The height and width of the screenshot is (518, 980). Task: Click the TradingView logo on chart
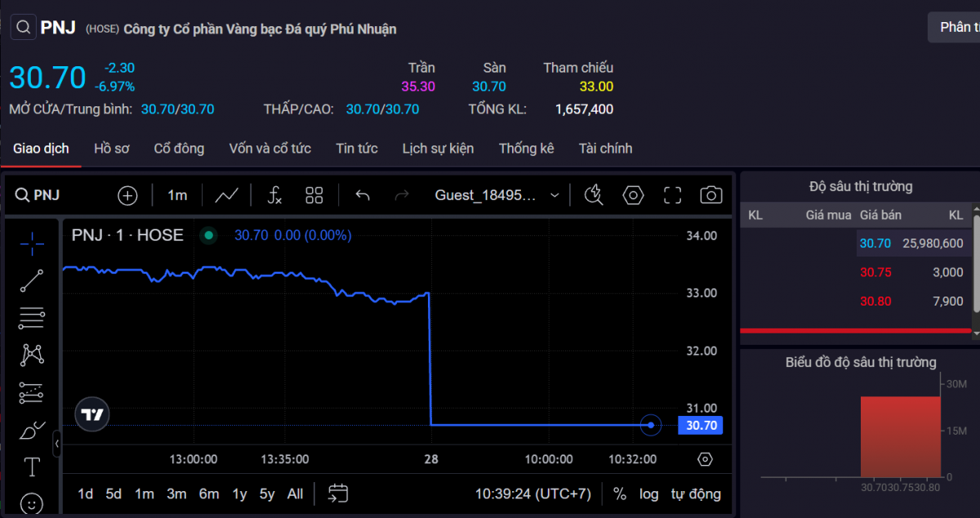click(92, 414)
